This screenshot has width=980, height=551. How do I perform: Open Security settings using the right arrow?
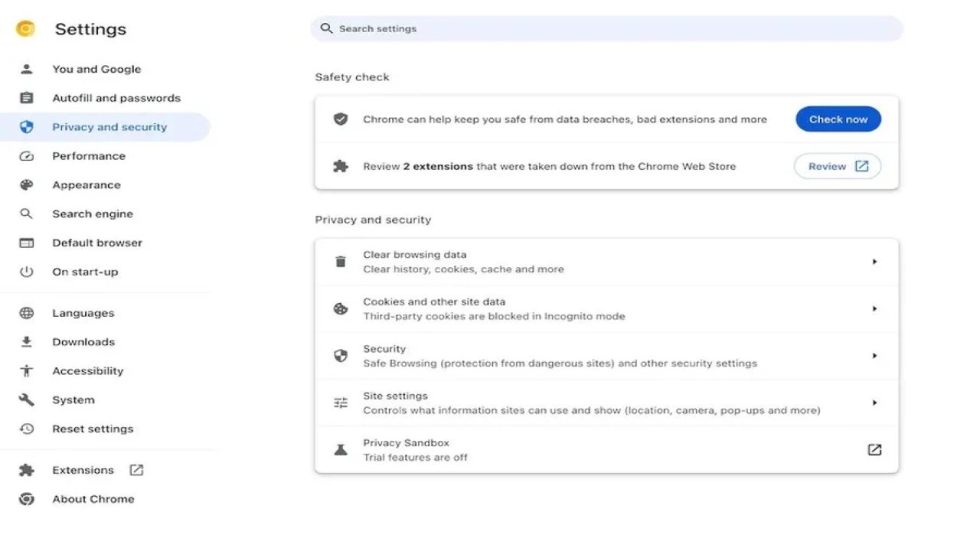click(x=874, y=356)
